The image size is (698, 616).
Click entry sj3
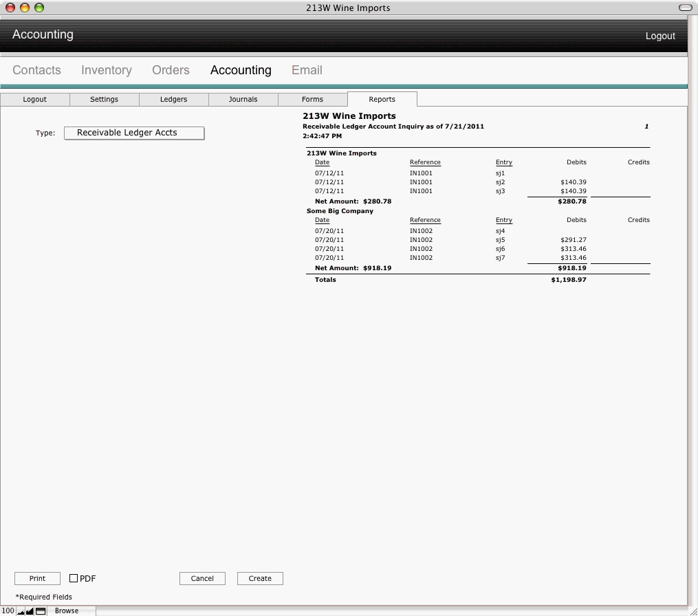pyautogui.click(x=501, y=191)
